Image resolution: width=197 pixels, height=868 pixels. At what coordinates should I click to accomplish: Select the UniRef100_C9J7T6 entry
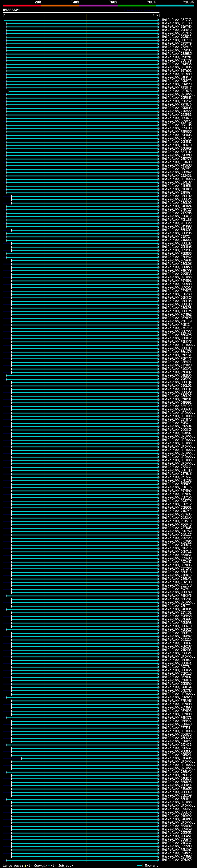177,501
